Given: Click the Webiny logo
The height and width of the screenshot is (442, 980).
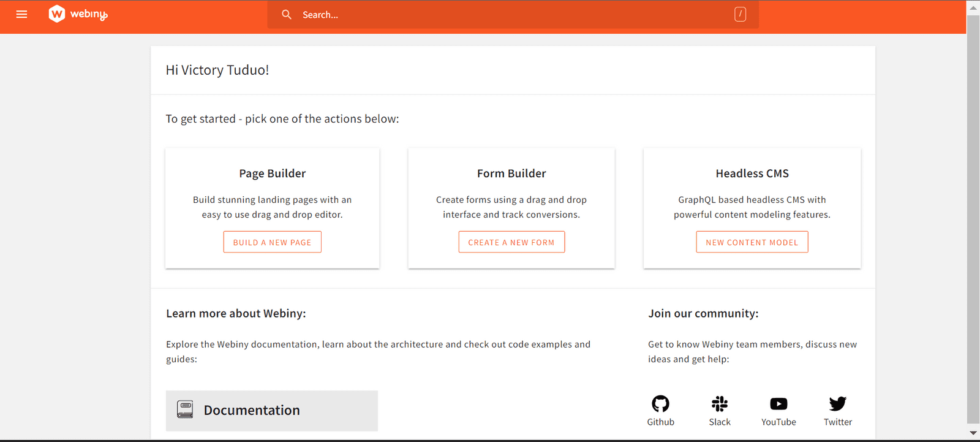Looking at the screenshot, I should click(78, 14).
